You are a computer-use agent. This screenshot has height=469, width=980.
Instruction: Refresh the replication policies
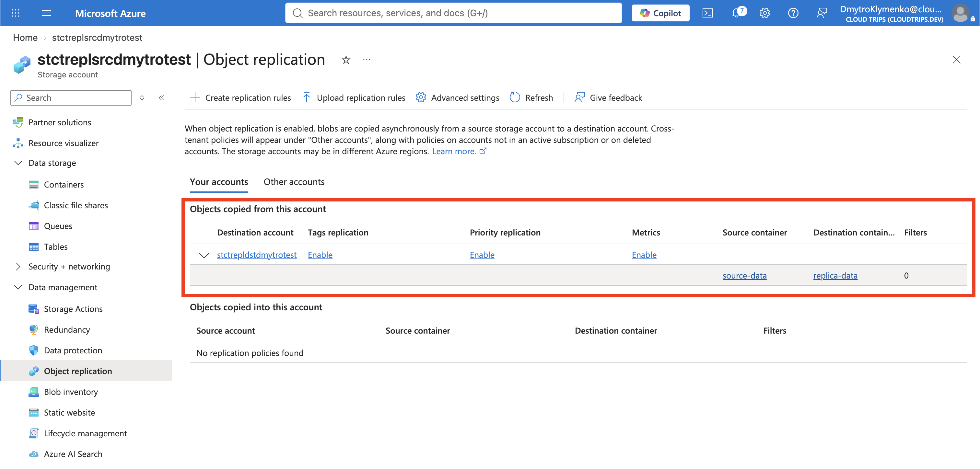point(531,98)
